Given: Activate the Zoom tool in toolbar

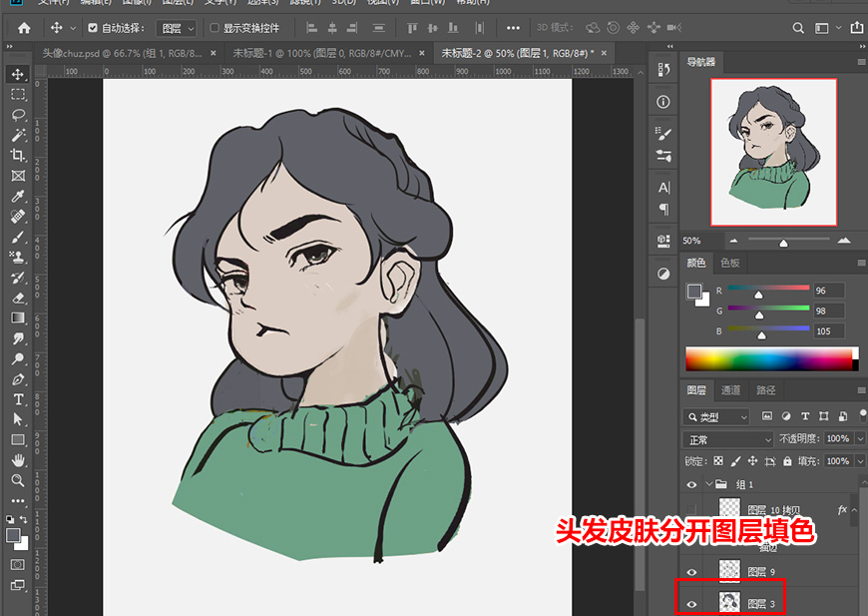Looking at the screenshot, I should [18, 480].
